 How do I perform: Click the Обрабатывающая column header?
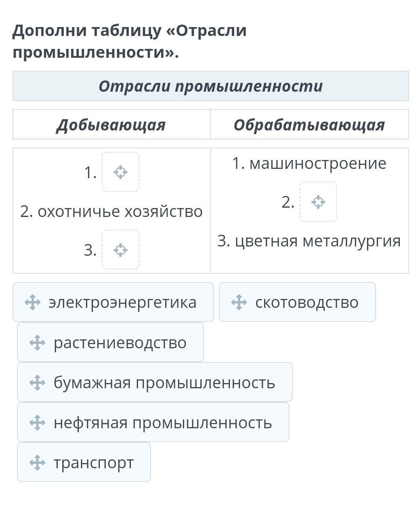click(x=309, y=124)
